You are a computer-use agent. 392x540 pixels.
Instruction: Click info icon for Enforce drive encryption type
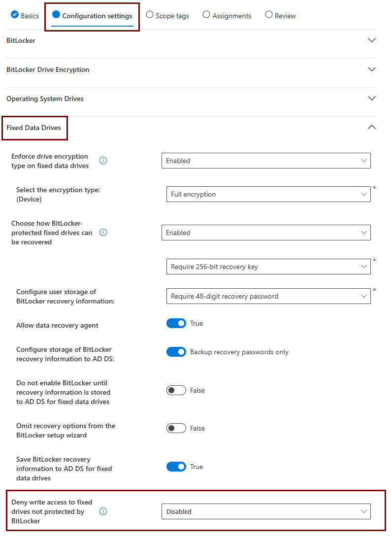(103, 161)
